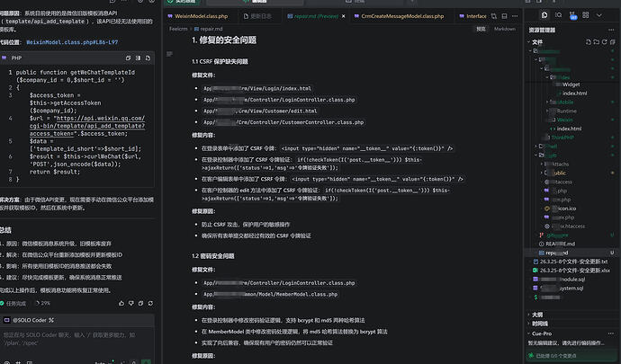Viewport: 621px width, 364px height.
Task: Select the Feelcrm breadcrumb
Action: click(x=178, y=29)
